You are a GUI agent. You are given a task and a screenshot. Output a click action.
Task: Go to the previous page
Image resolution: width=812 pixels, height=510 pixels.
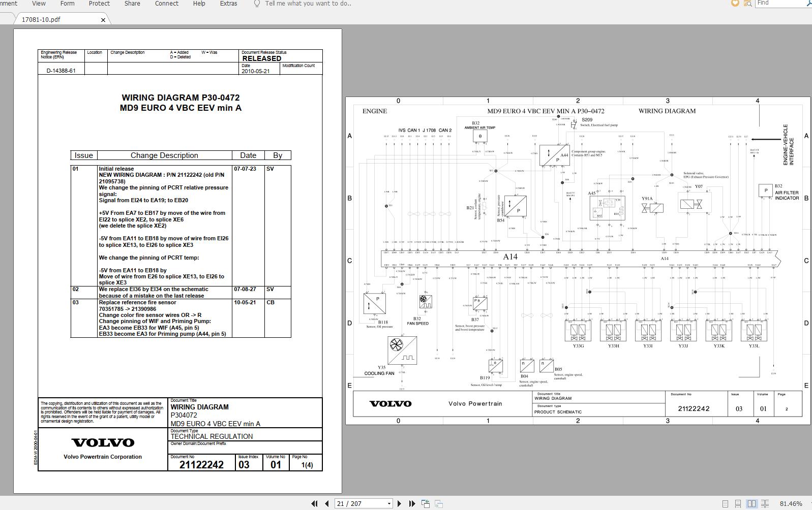pos(327,503)
